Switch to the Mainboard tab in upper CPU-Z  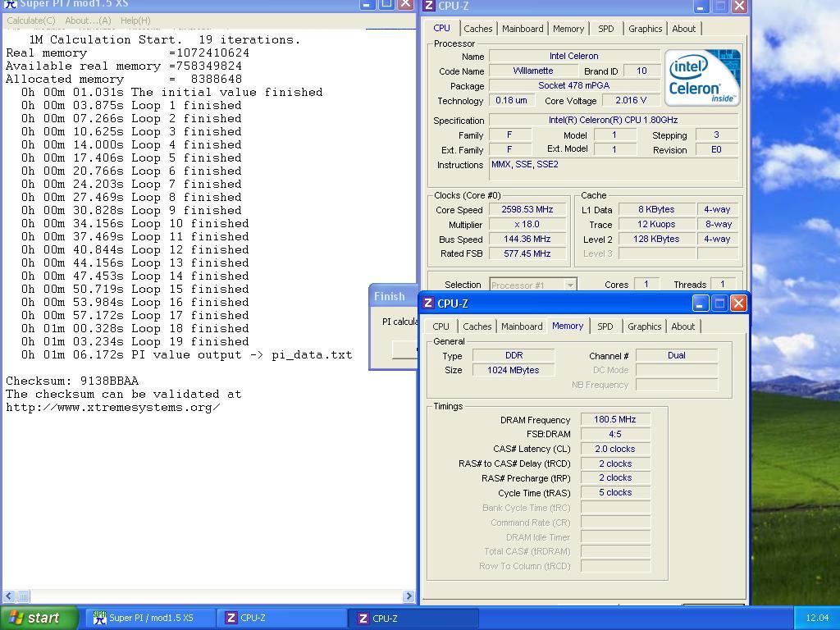[x=523, y=29]
